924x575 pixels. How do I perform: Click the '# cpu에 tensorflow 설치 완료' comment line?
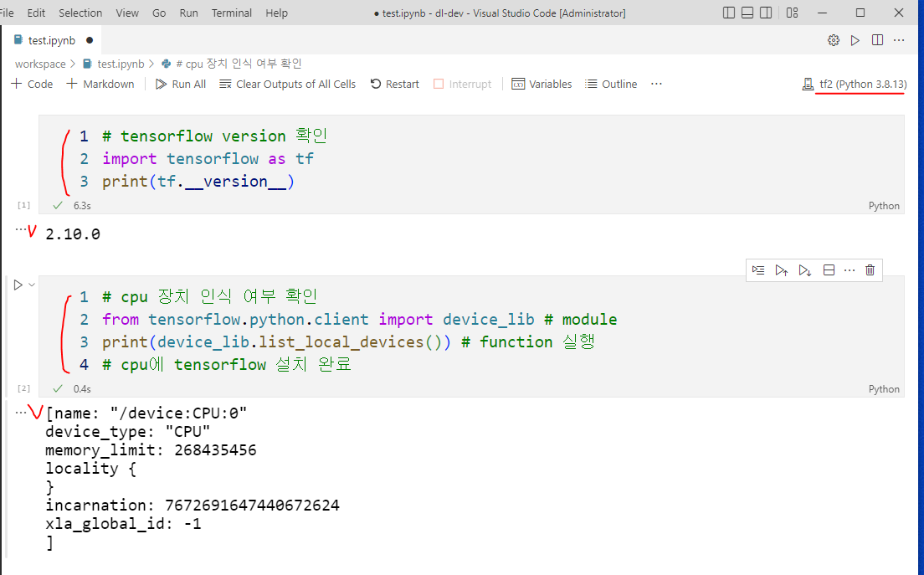pos(227,365)
